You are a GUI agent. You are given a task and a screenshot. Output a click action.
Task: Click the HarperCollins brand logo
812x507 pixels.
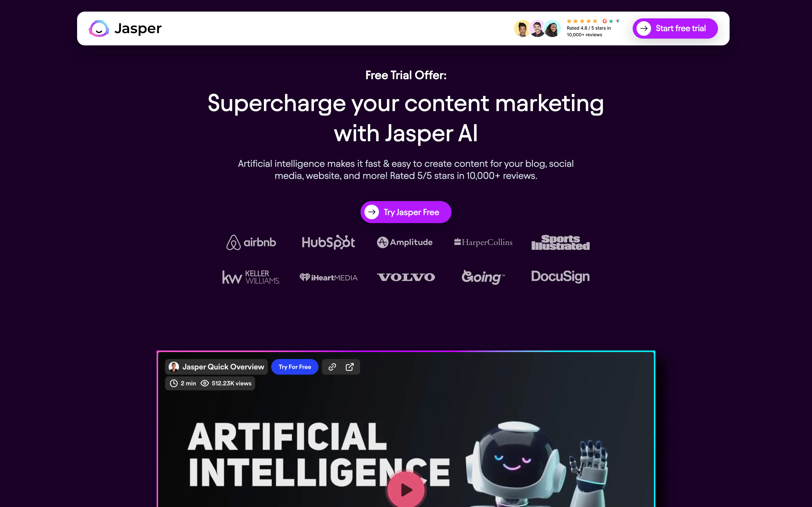[483, 242]
